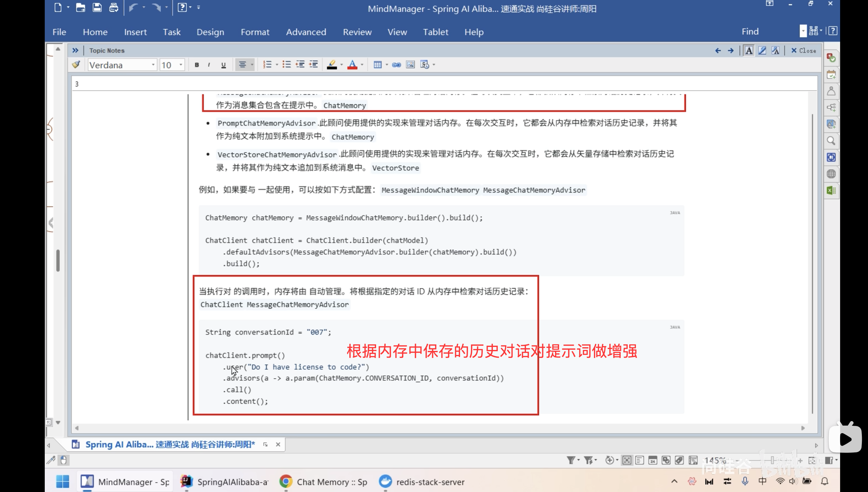Expand the highlight color options arrow
Screen dimensions: 868x492
pos(341,65)
